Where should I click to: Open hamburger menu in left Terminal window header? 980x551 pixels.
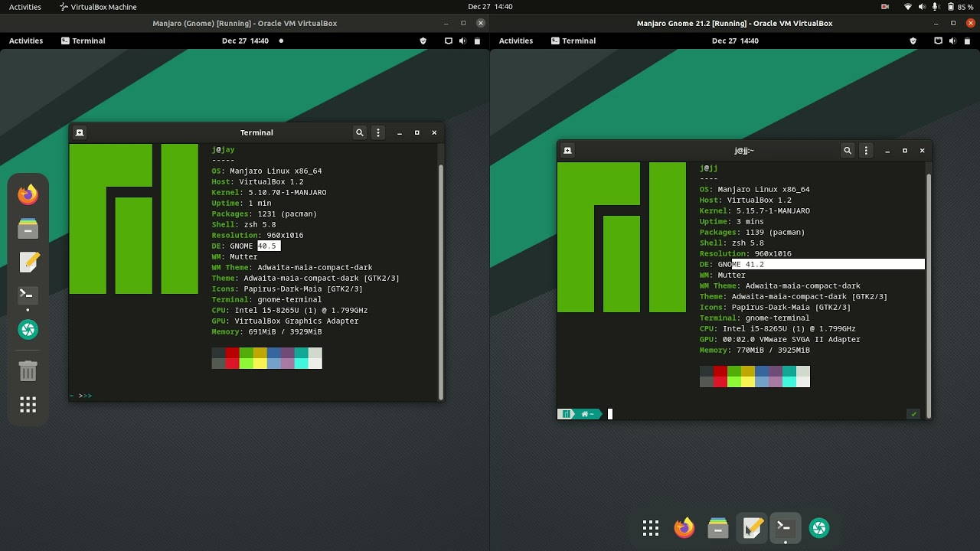click(x=377, y=132)
